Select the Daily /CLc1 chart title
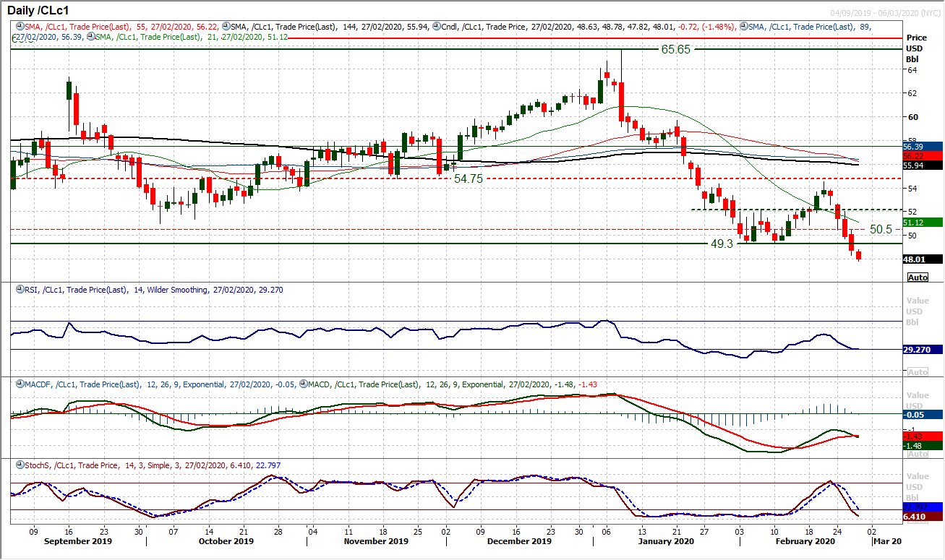This screenshot has height=560, width=945. click(40, 10)
